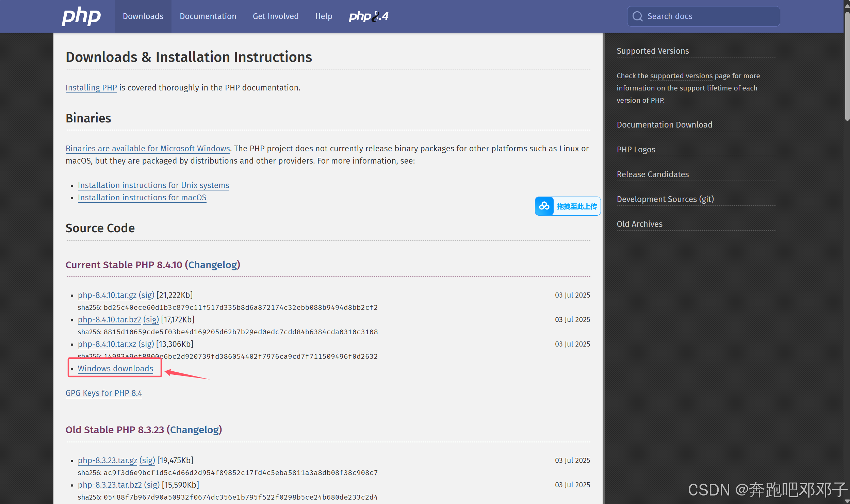Open sig link for php-8.3.23.tar.gz
This screenshot has width=850, height=504.
point(147,460)
